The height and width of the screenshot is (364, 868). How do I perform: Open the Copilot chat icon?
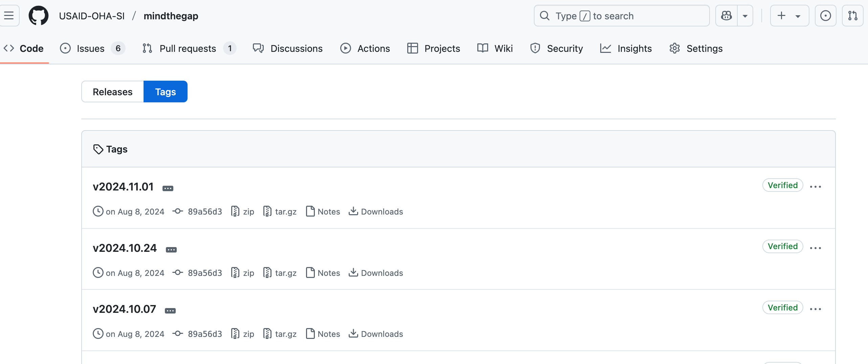tap(726, 16)
